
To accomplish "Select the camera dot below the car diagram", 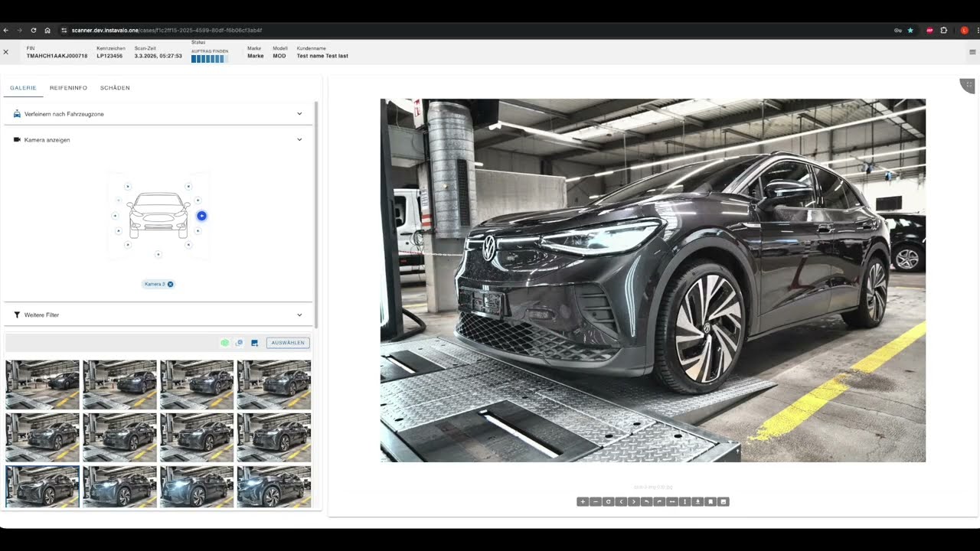I will pos(158,254).
